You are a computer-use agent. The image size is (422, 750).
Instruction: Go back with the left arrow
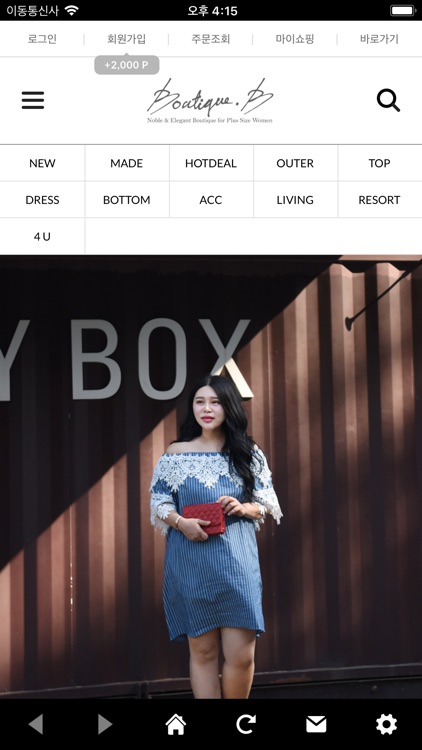(x=36, y=724)
